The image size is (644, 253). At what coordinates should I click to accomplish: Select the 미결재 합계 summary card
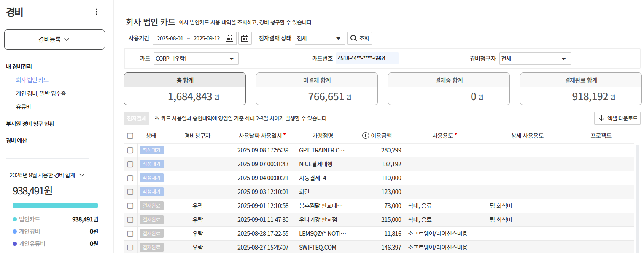pyautogui.click(x=316, y=89)
